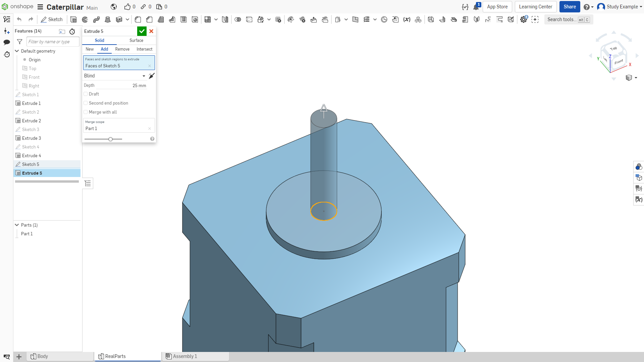Viewport: 644px width, 362px height.
Task: Select the Intersect operation tab
Action: [144, 49]
